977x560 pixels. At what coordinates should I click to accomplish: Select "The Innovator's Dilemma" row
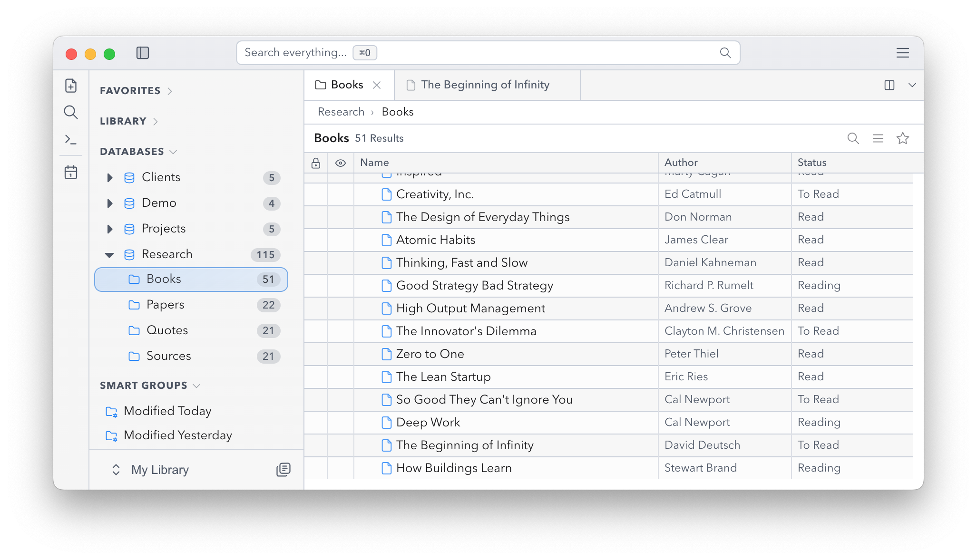[609, 331]
